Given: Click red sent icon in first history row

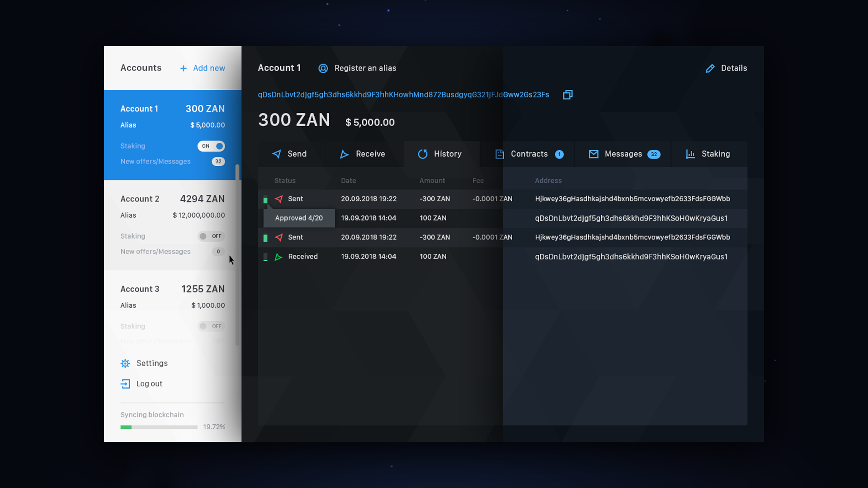Looking at the screenshot, I should (x=279, y=199).
